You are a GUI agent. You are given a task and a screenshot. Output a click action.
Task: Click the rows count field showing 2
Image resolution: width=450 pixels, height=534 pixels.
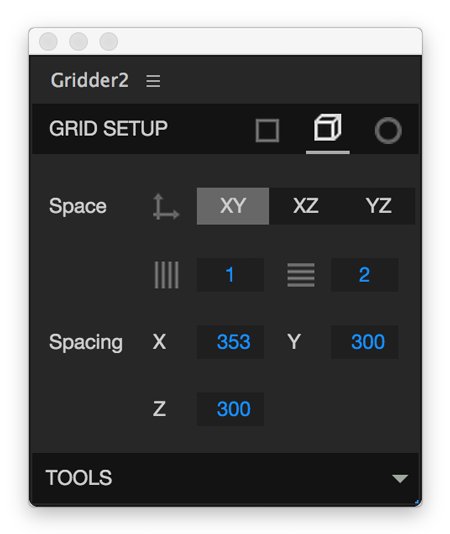click(364, 275)
